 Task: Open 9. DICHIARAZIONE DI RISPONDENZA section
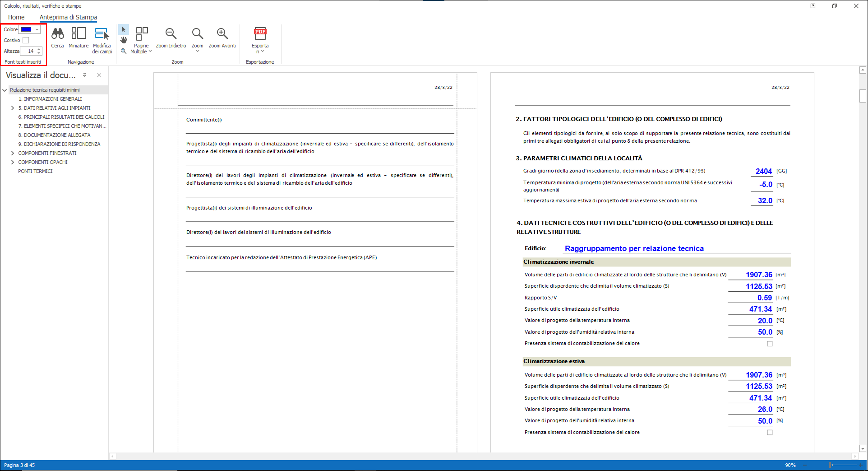(59, 144)
